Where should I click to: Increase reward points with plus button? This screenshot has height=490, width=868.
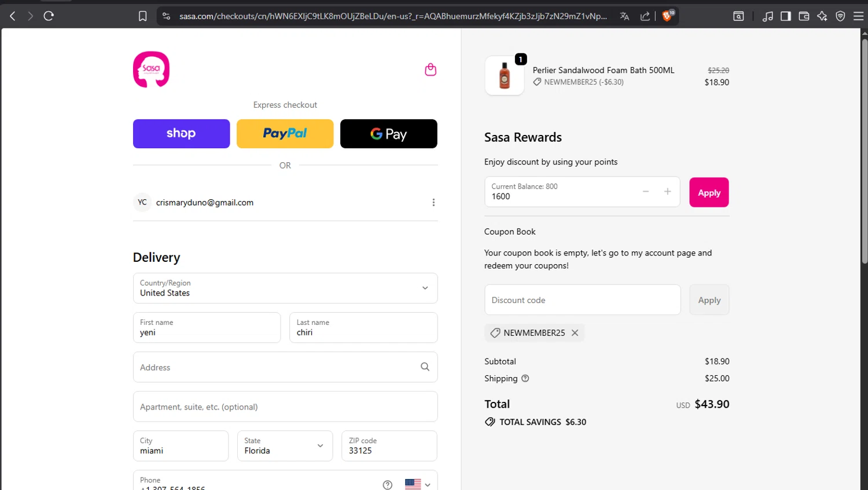click(667, 192)
